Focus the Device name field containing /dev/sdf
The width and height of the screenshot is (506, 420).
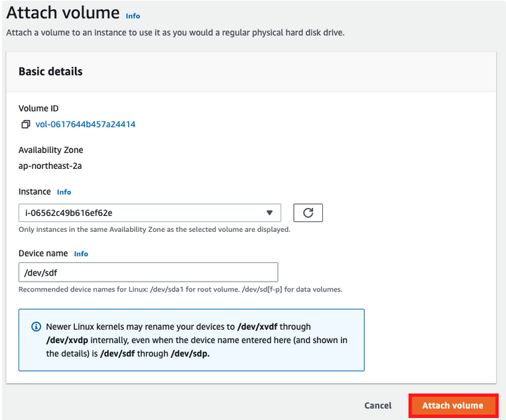tap(148, 272)
